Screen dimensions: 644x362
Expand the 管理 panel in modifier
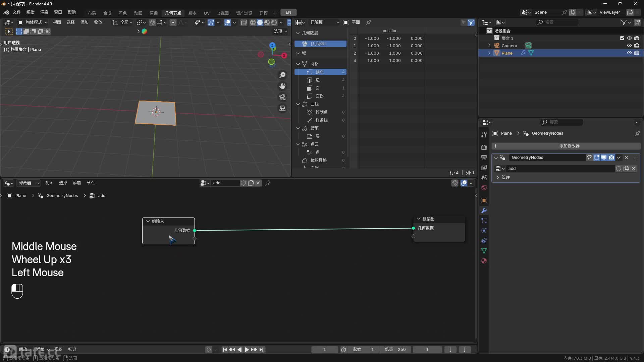click(497, 178)
